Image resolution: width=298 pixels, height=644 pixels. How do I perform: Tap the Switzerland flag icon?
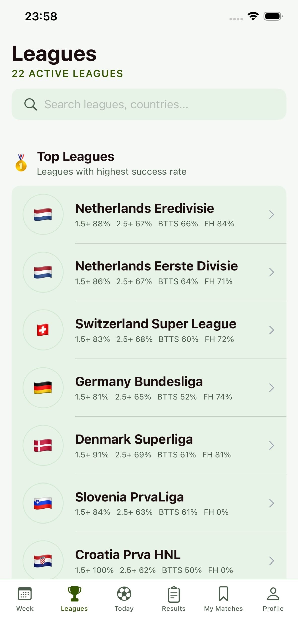[43, 330]
